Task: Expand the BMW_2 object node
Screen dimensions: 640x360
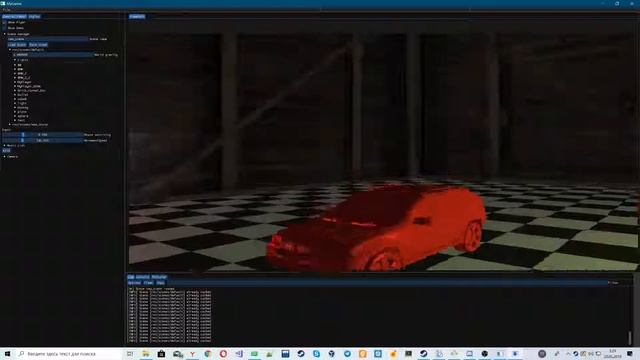Action: tap(16, 73)
